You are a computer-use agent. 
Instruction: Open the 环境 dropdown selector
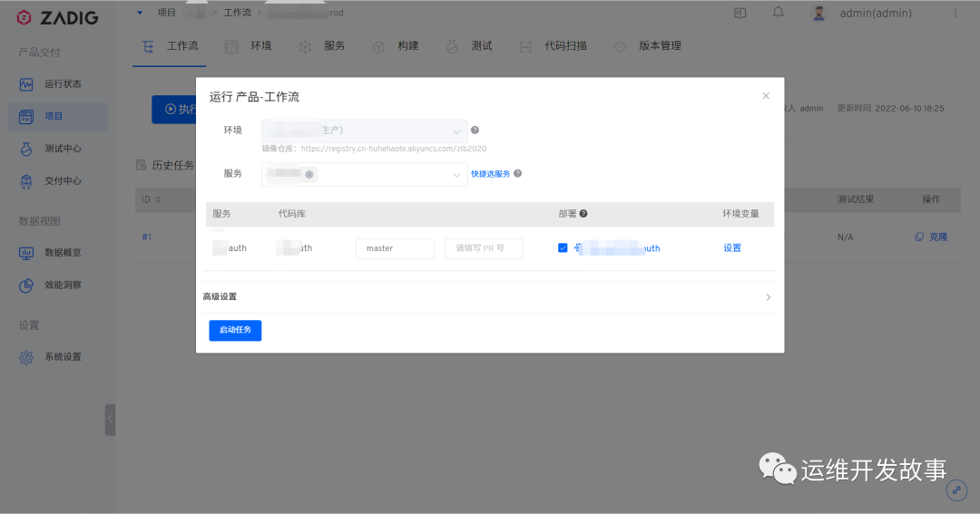click(364, 131)
